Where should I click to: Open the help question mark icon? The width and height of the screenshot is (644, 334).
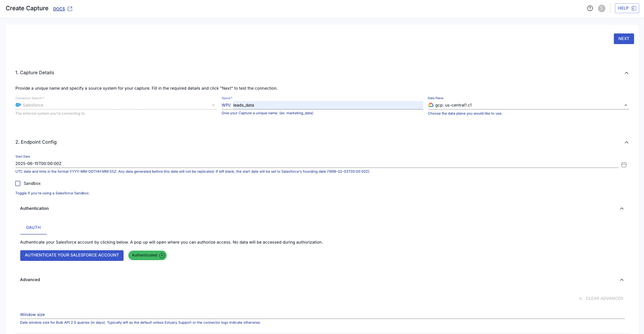click(590, 8)
